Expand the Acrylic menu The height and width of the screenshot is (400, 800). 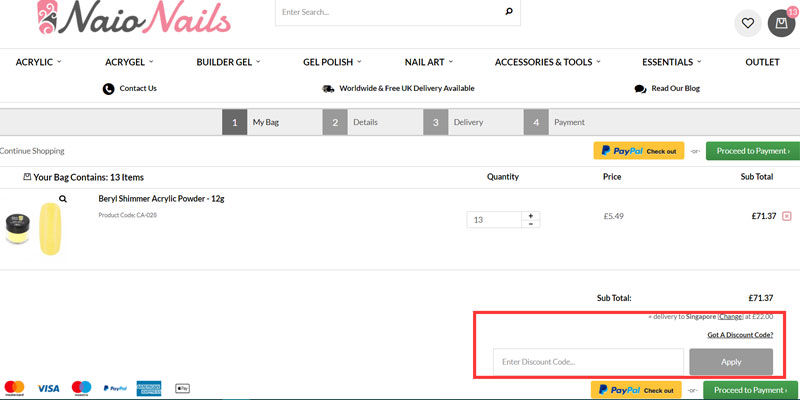(38, 62)
